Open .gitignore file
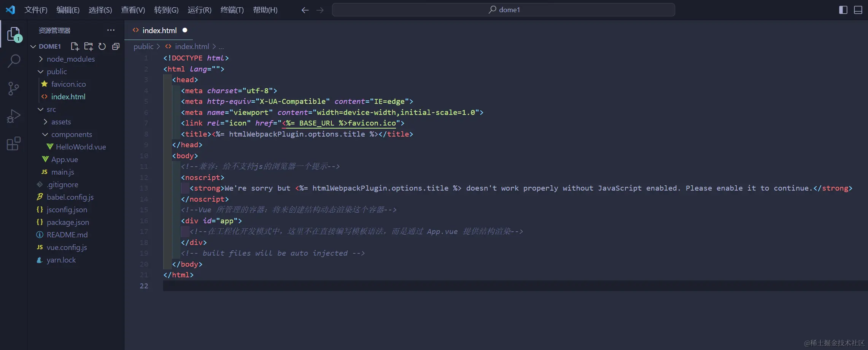Viewport: 868px width, 350px height. pyautogui.click(x=62, y=185)
